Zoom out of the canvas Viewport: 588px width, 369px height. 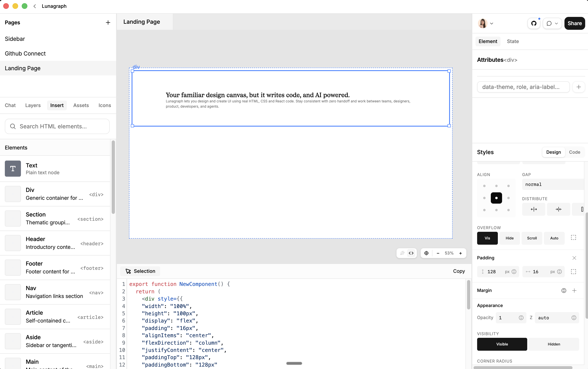coord(438,253)
